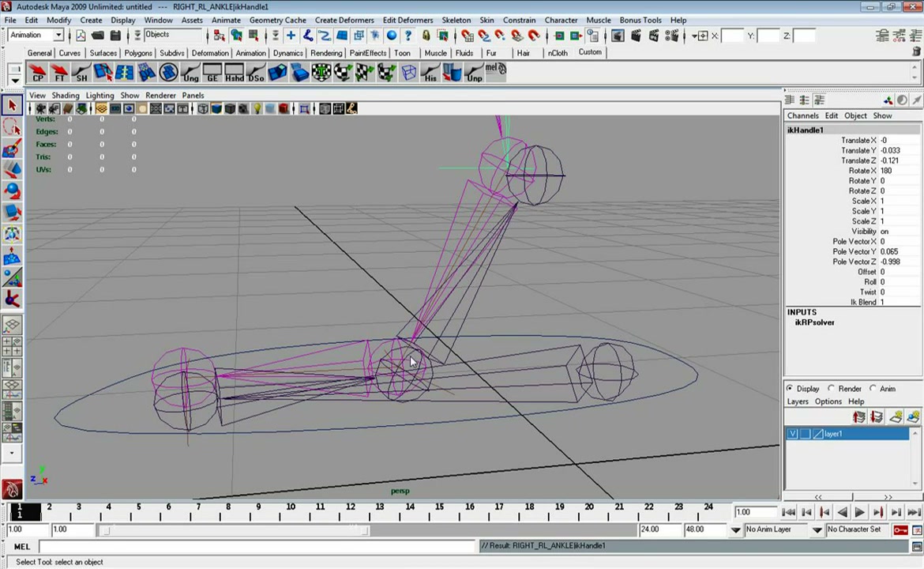Open the Animation menu set dropdown
924x569 pixels.
click(58, 36)
